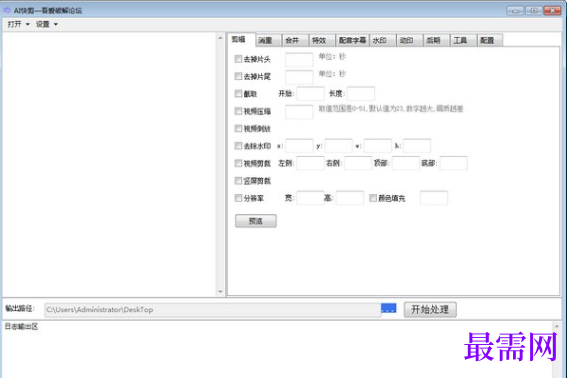Image resolution: width=576 pixels, height=378 pixels.
Task: Focus the 左侧 crop input field
Action: pyautogui.click(x=310, y=163)
